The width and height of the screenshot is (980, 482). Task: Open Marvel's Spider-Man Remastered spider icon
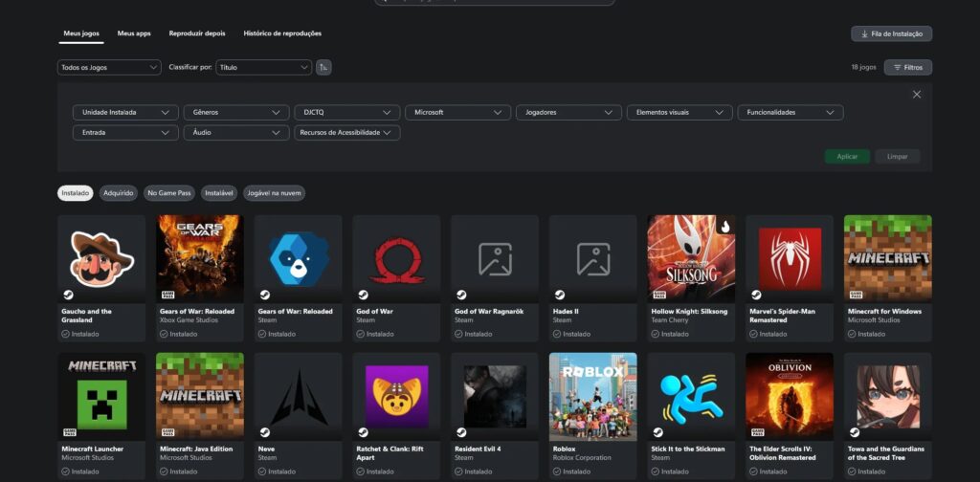790,259
